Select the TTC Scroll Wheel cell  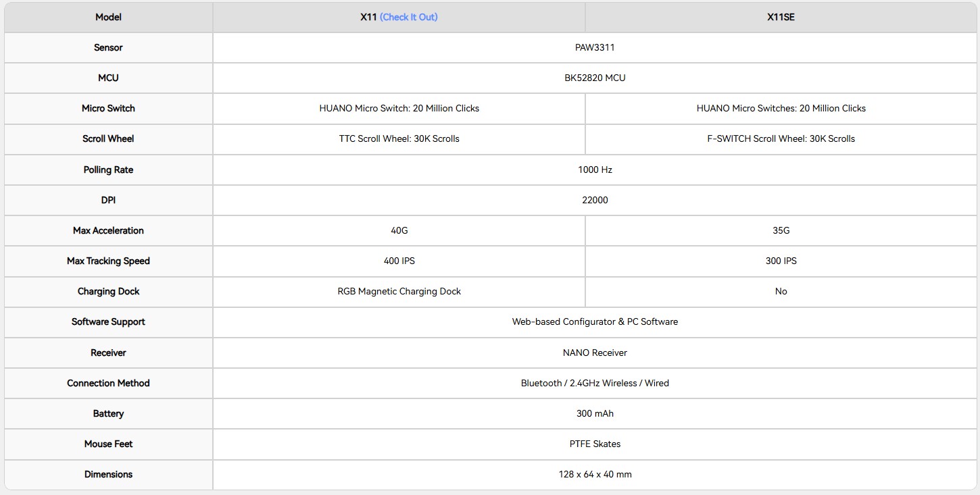tap(399, 138)
